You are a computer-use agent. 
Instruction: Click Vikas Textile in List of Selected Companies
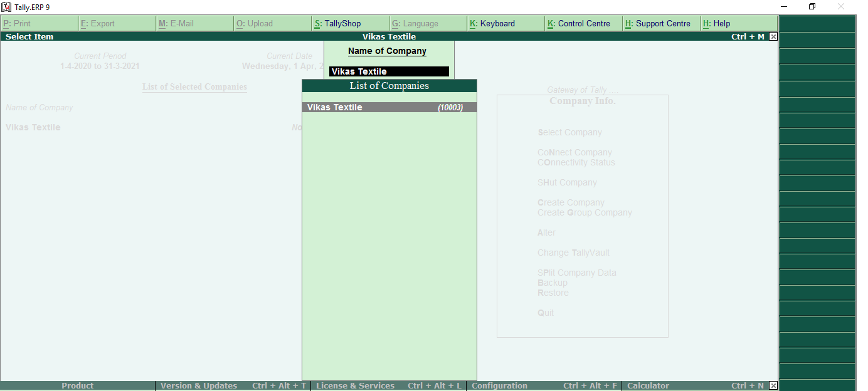point(33,127)
